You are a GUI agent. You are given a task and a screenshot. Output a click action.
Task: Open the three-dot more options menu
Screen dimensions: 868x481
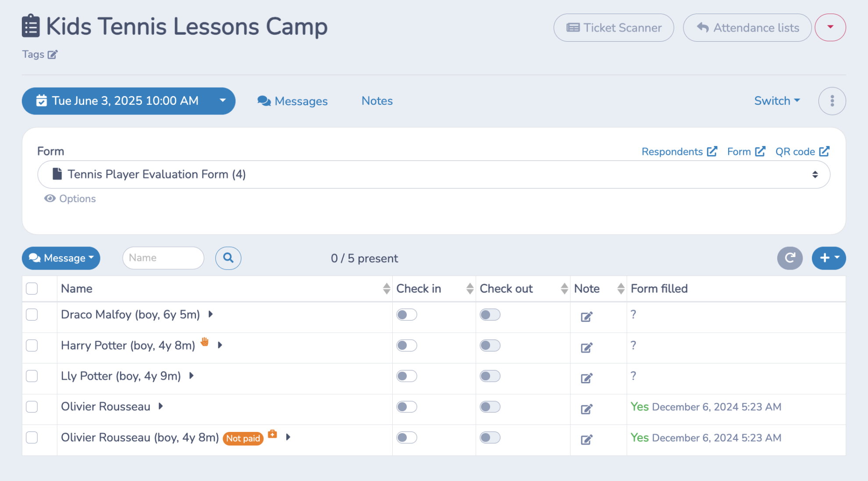tap(832, 101)
